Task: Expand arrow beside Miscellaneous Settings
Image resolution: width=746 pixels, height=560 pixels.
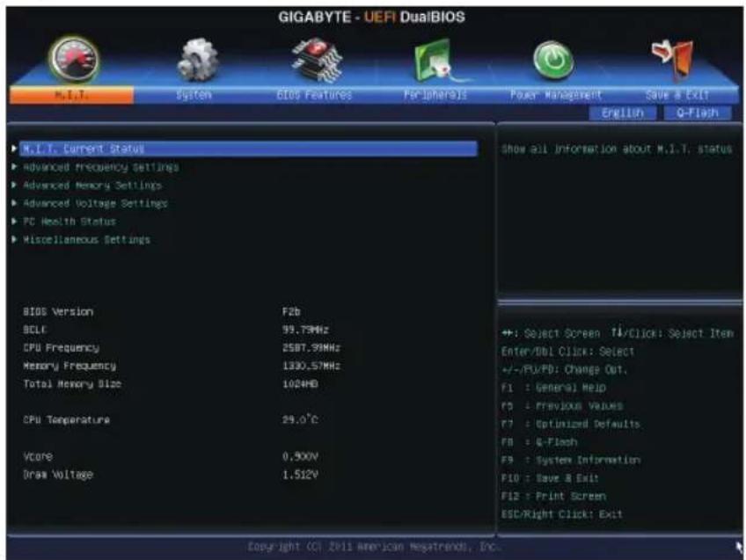Action: pos(14,239)
